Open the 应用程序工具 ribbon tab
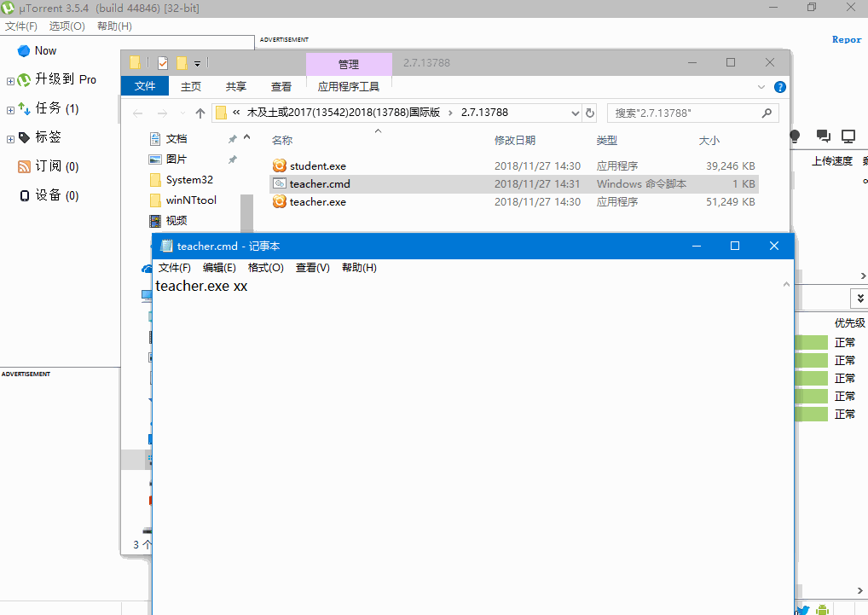The height and width of the screenshot is (615, 868). 349,87
